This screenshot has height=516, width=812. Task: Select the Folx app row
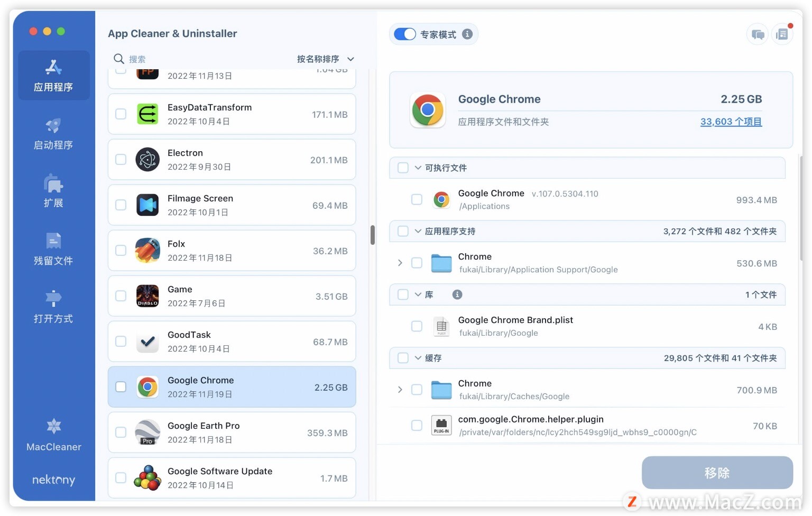[232, 251]
